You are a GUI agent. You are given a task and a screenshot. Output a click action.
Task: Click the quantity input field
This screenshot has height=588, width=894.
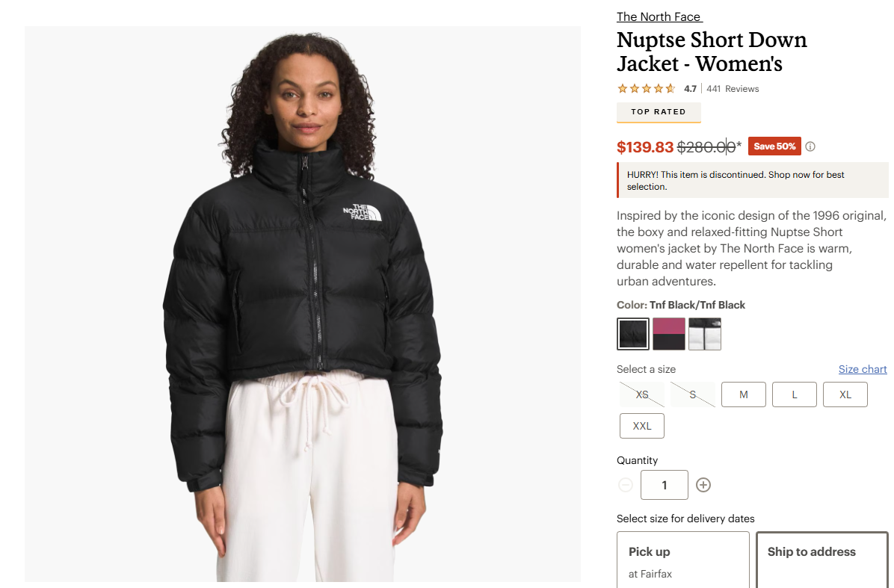point(665,485)
